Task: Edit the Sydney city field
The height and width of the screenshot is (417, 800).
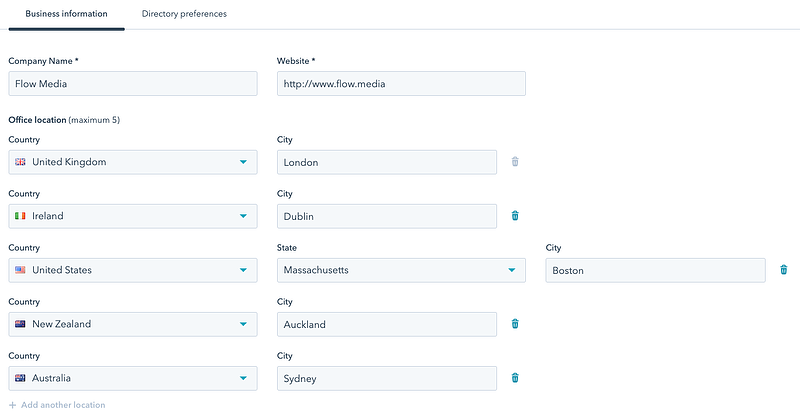Action: (x=387, y=379)
